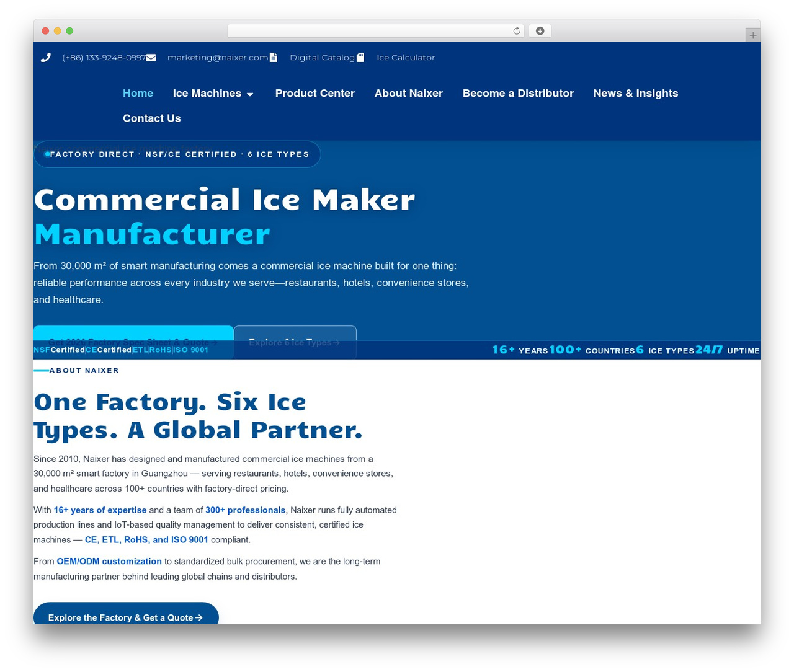Click the browser download icon
The image size is (794, 672).
point(540,31)
